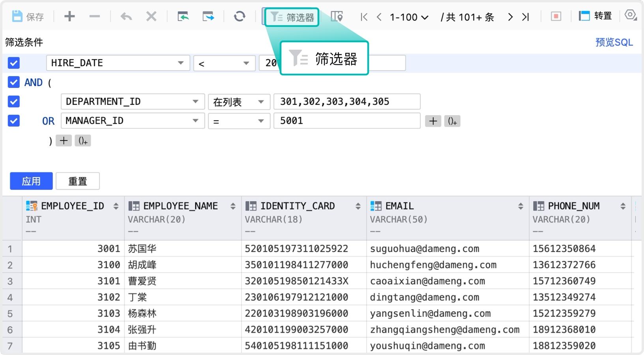Open the 预览SQL link
Screen dimensions: 644x355
pos(614,42)
